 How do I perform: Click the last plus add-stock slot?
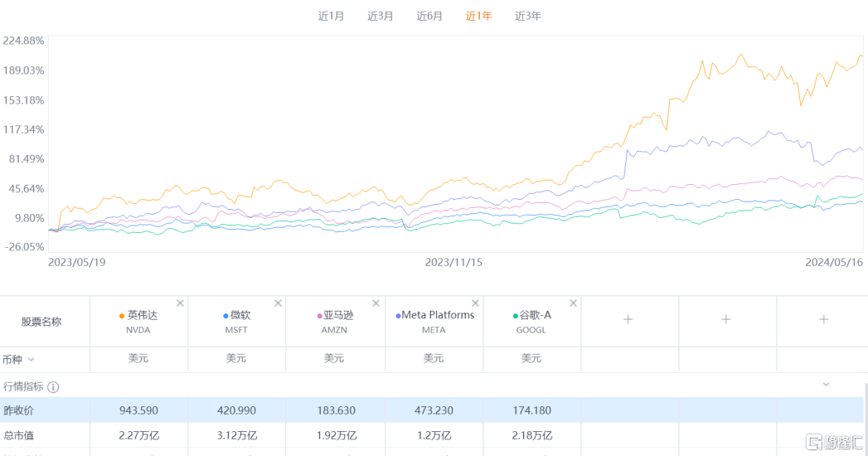tap(823, 319)
